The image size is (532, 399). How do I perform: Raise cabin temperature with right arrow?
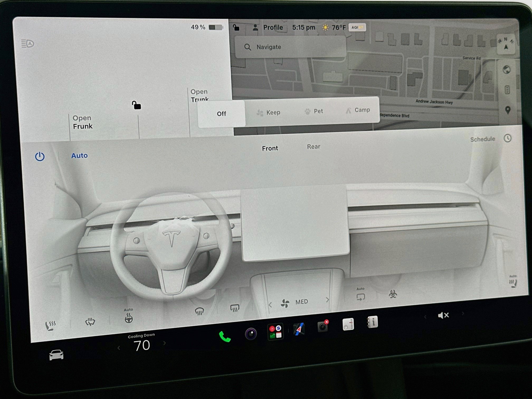tap(165, 343)
